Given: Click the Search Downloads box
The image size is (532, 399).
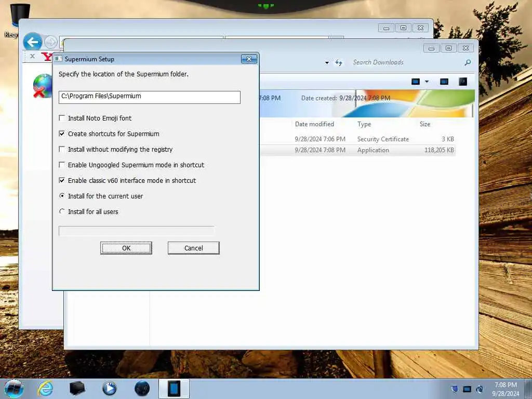Looking at the screenshot, I should (x=406, y=62).
